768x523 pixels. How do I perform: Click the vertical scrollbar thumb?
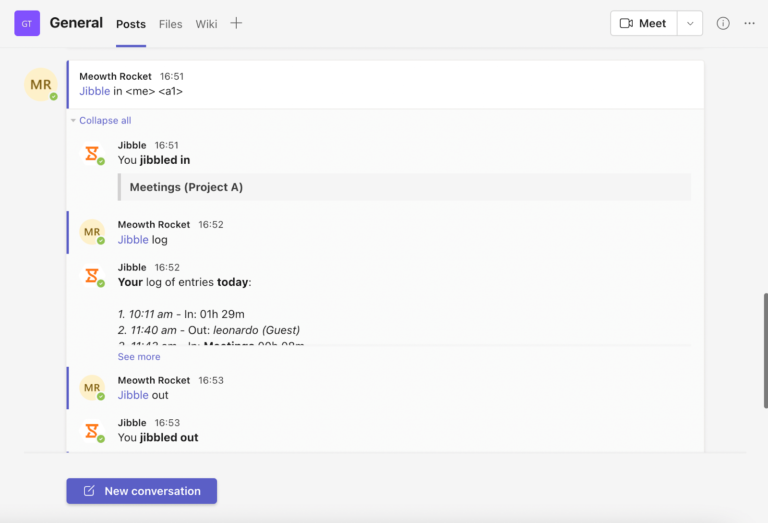[766, 351]
